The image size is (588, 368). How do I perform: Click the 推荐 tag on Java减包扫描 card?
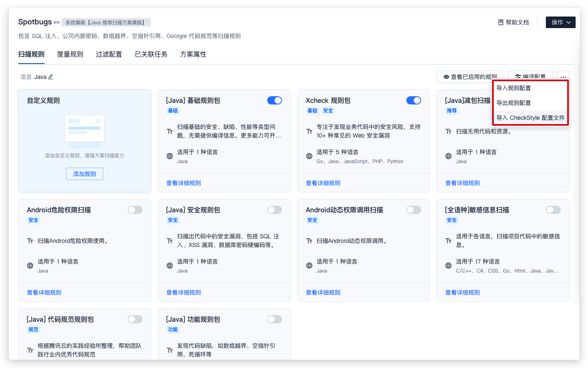pyautogui.click(x=452, y=111)
